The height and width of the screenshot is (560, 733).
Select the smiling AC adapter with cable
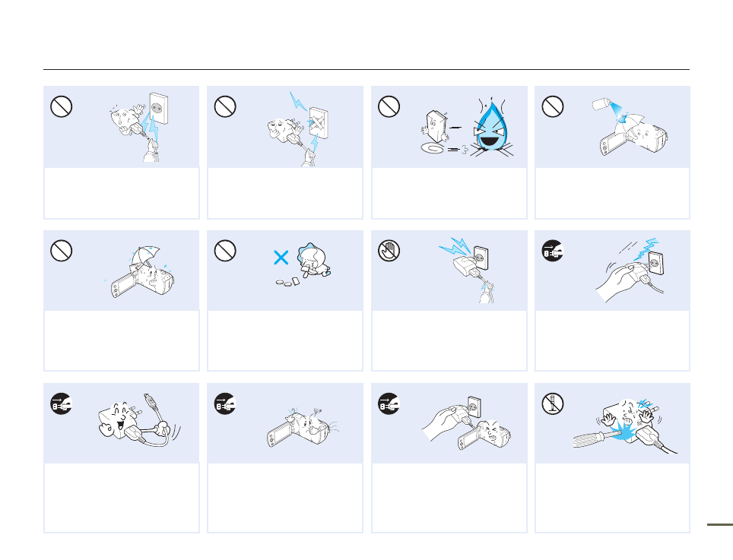coord(139,420)
